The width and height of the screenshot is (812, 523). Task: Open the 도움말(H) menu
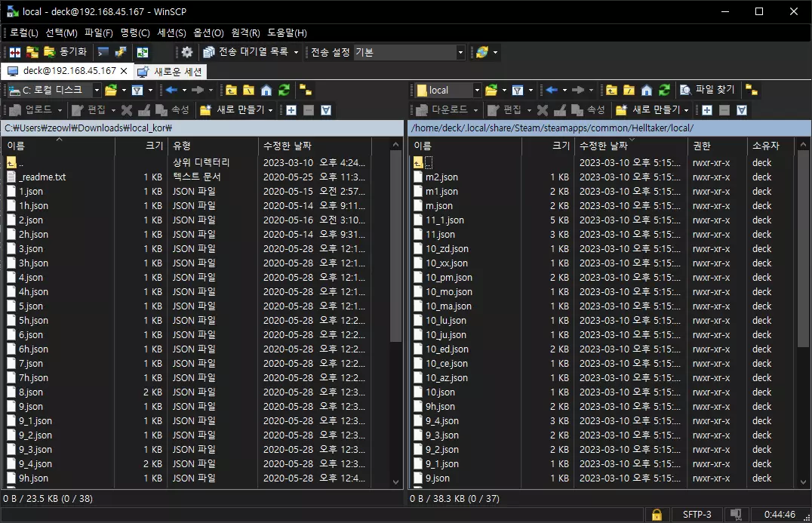click(x=287, y=32)
